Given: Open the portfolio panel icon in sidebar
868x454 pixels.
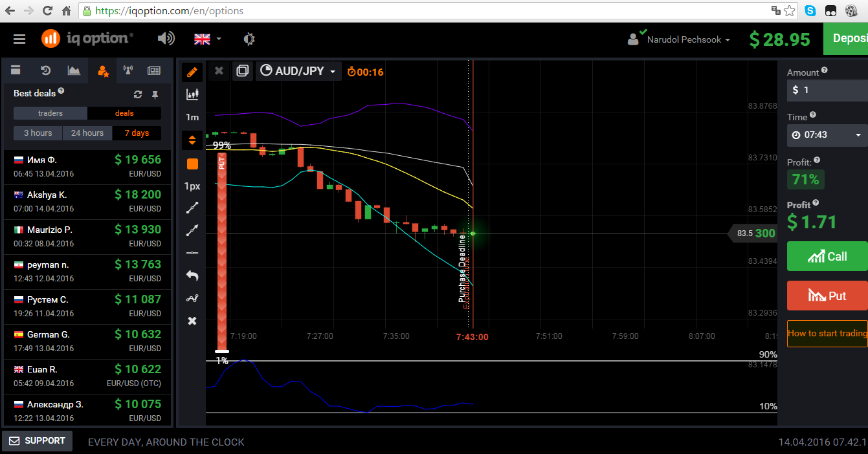Looking at the screenshot, I should (x=16, y=70).
